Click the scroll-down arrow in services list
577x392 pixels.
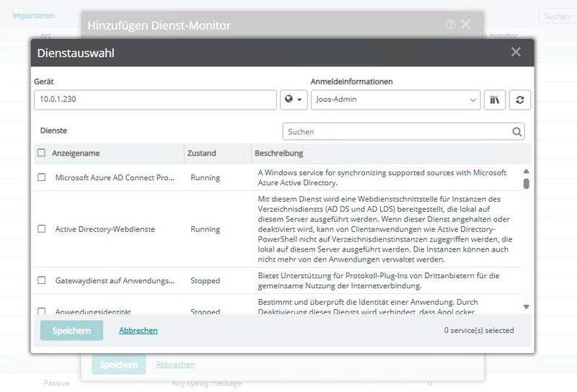click(526, 306)
